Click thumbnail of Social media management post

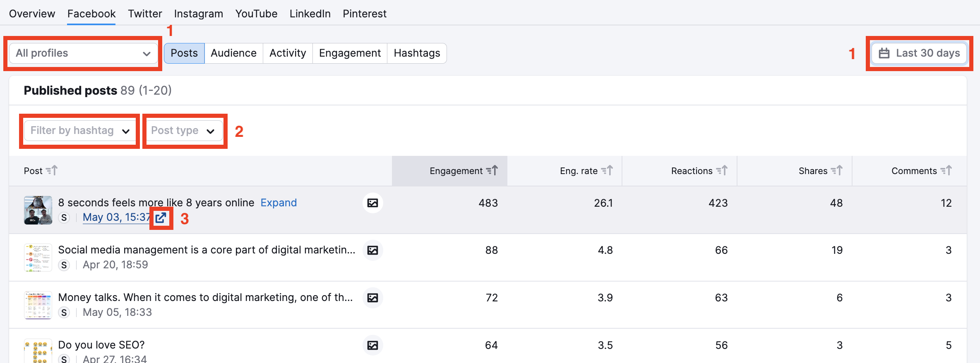[x=38, y=258]
